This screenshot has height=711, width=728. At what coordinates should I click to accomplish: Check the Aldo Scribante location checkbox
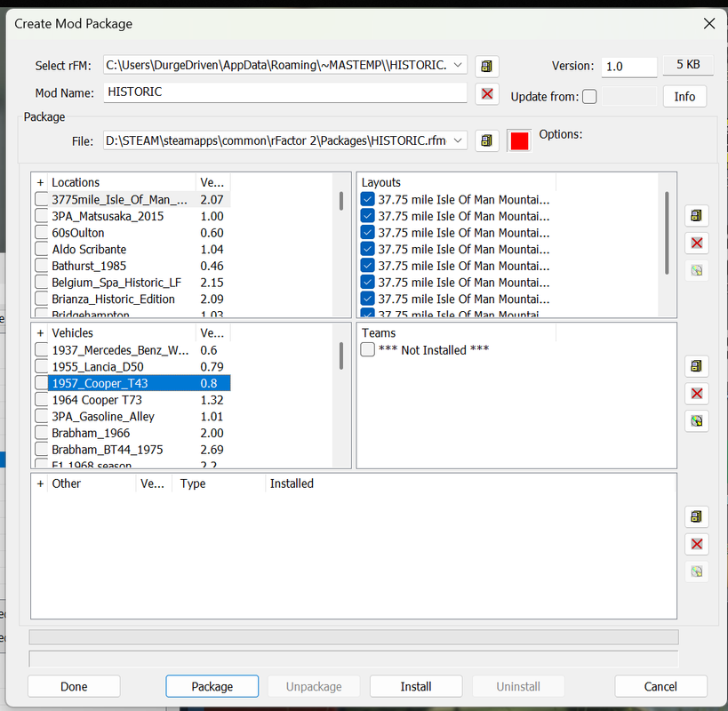[x=41, y=249]
